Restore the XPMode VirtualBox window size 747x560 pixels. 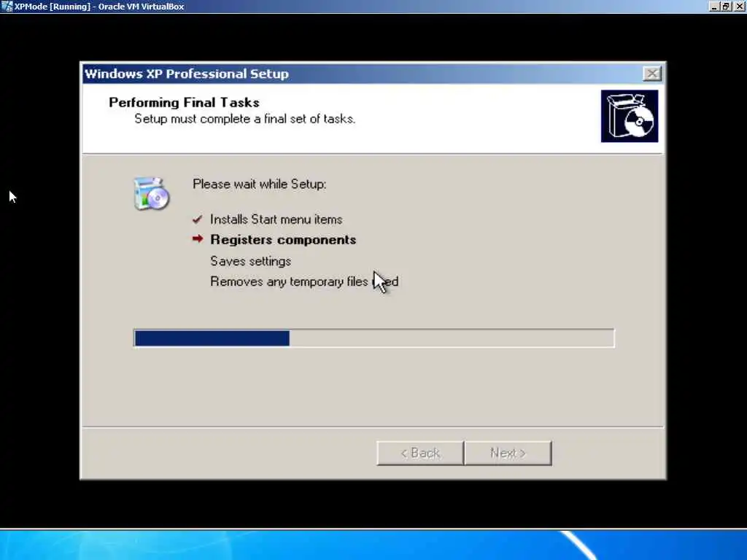pyautogui.click(x=726, y=6)
